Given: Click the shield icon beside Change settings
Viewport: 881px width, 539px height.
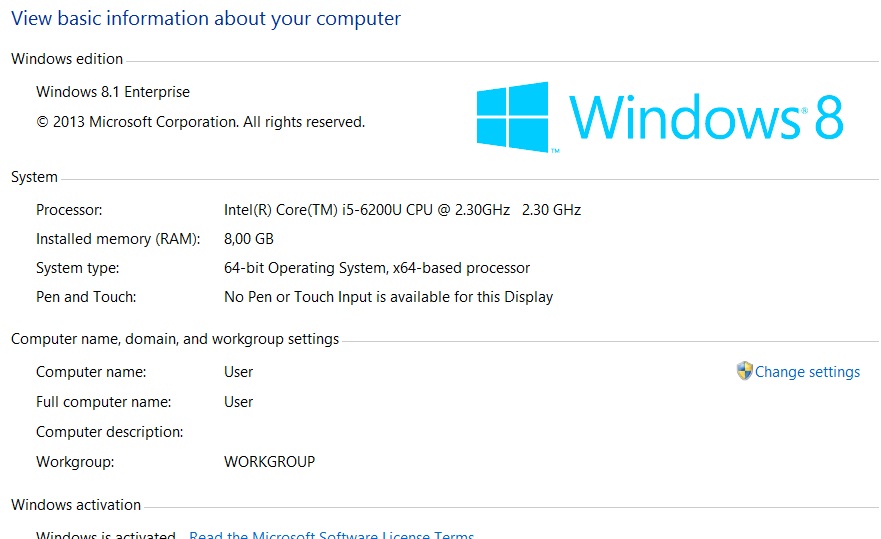Looking at the screenshot, I should coord(744,371).
